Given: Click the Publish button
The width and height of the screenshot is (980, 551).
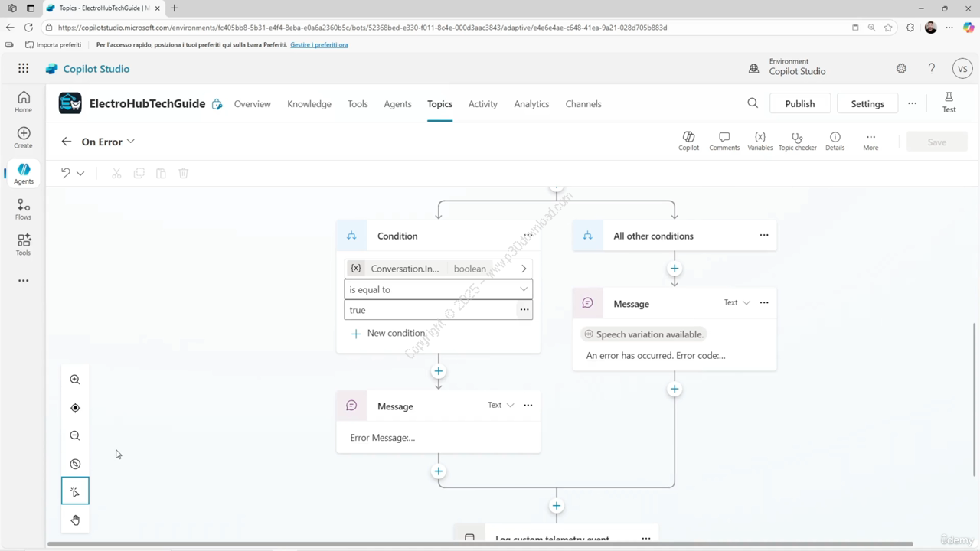Looking at the screenshot, I should [799, 104].
